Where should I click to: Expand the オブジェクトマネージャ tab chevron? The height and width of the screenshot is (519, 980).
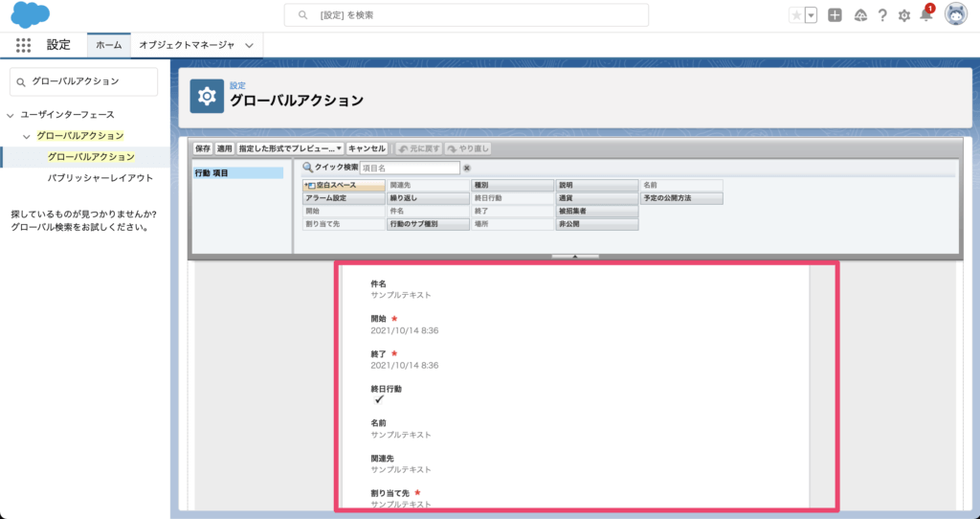(250, 46)
